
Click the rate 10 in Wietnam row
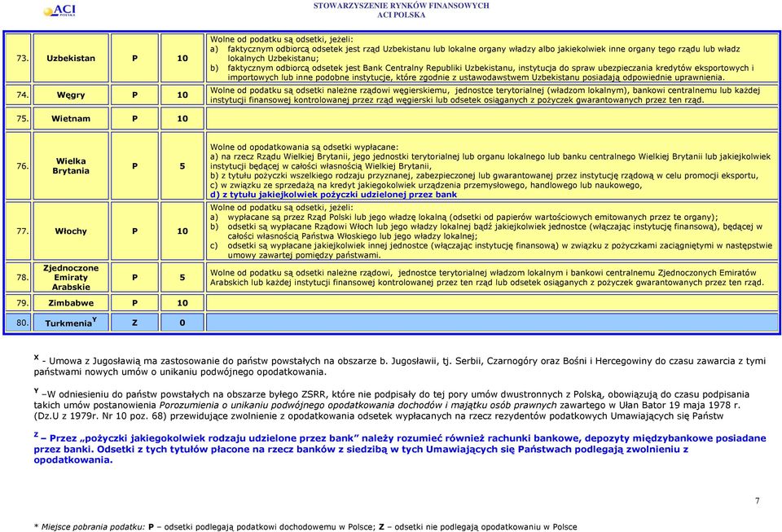[x=182, y=119]
